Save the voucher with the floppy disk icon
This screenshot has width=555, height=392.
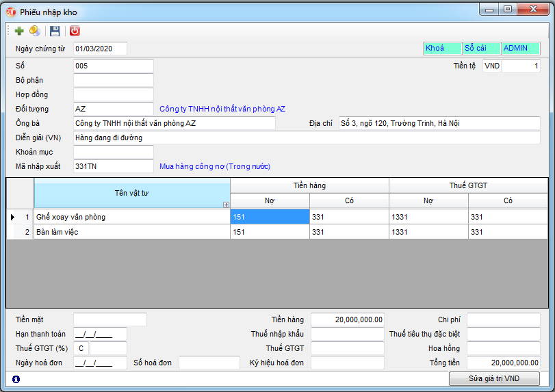(x=55, y=31)
